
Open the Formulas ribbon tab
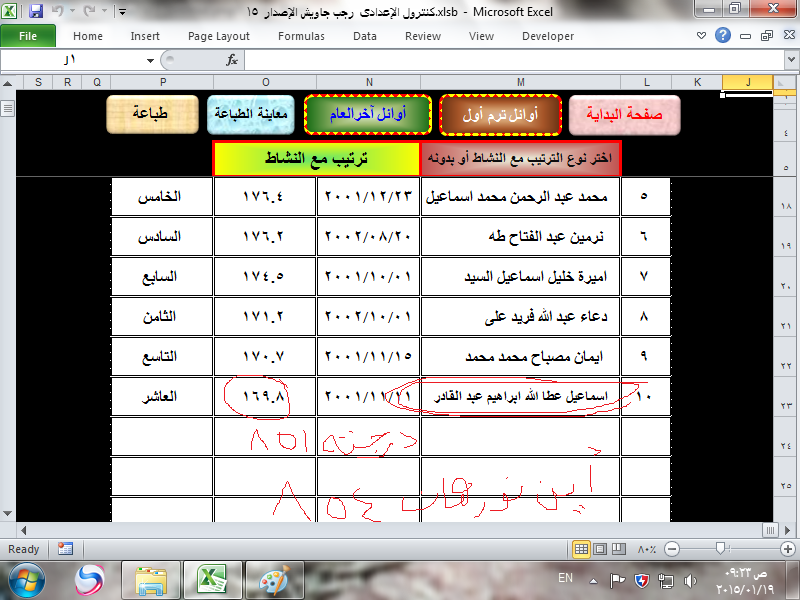coord(301,36)
